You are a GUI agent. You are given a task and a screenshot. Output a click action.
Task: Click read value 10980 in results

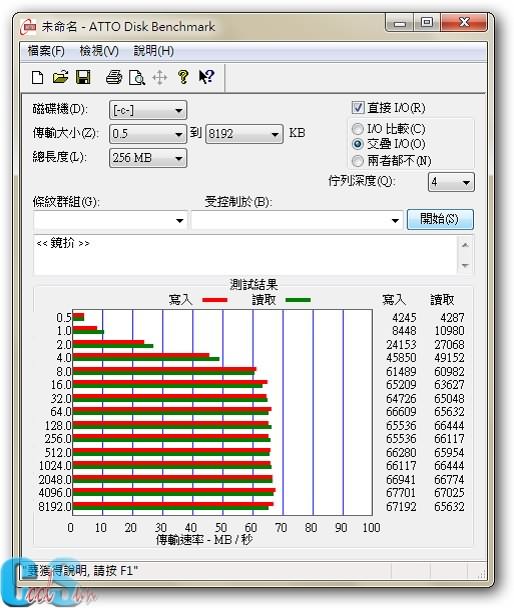tap(449, 331)
